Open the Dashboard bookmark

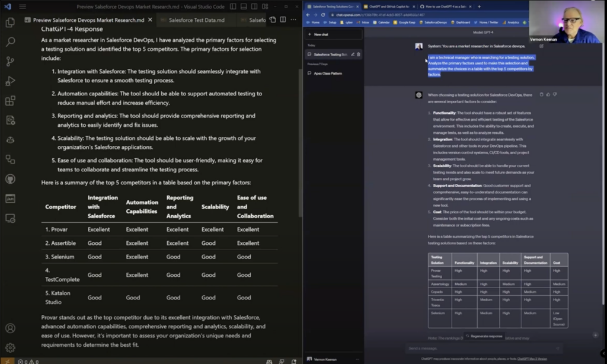click(460, 23)
